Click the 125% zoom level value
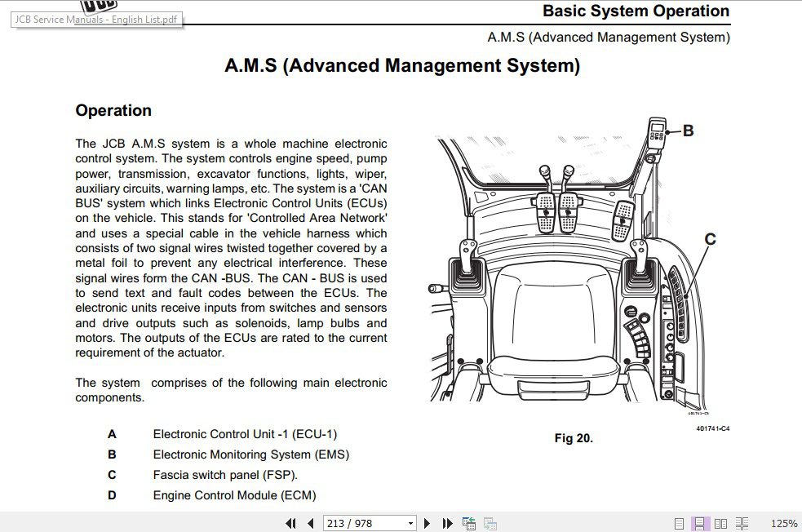 point(783,523)
